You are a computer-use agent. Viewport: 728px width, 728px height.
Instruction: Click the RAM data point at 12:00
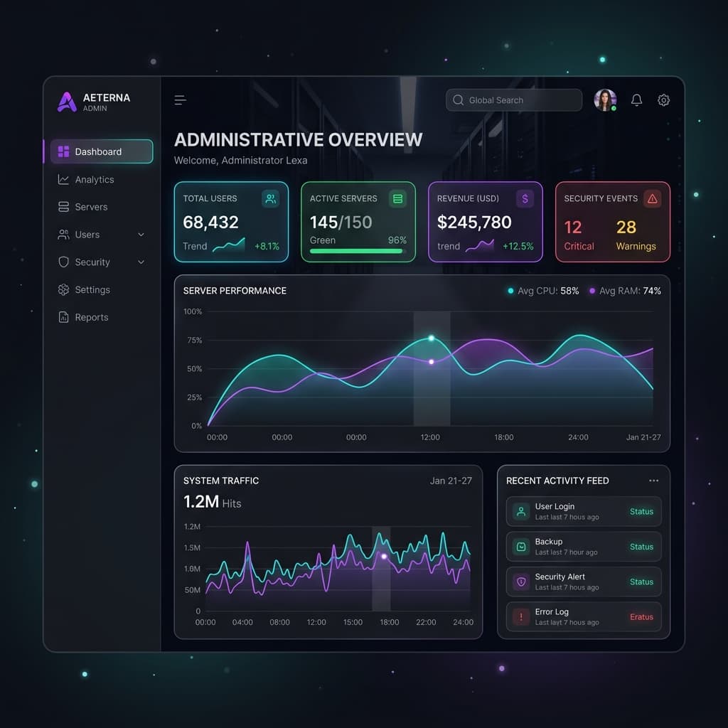[432, 362]
